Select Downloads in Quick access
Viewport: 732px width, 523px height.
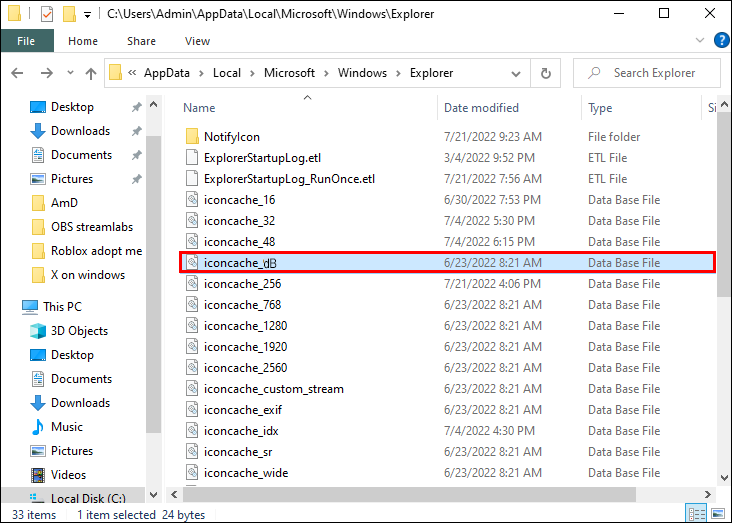point(80,131)
